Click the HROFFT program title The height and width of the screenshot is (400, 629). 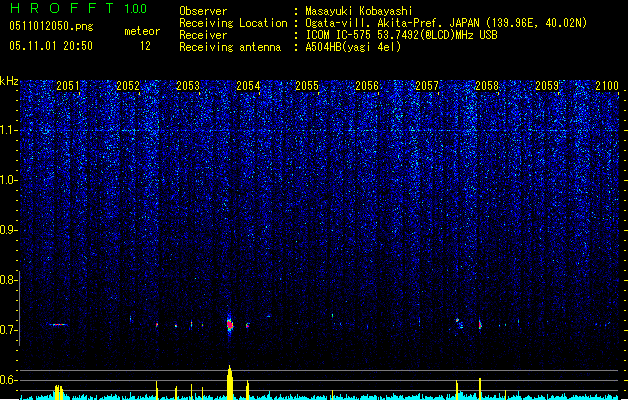tap(62, 8)
